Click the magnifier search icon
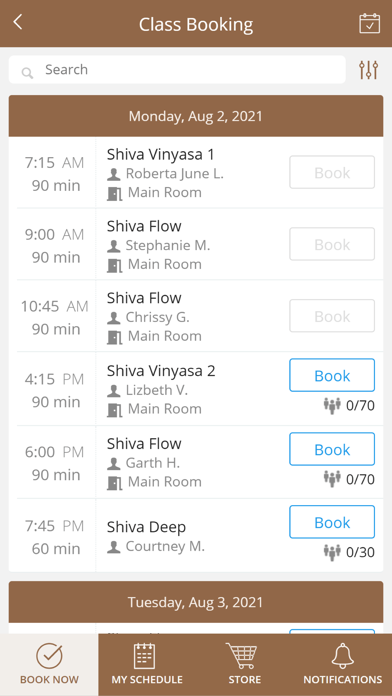Screen dimensions: 392x696 point(28,73)
